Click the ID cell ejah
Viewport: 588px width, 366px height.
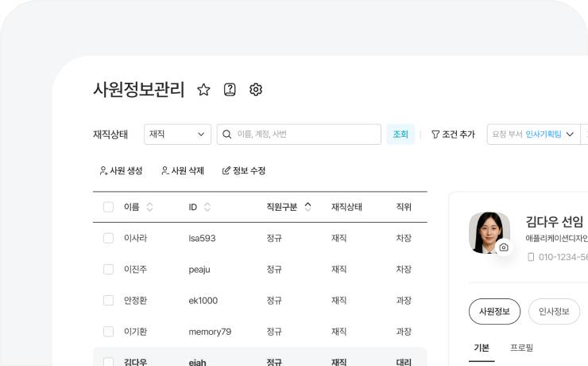point(197,363)
